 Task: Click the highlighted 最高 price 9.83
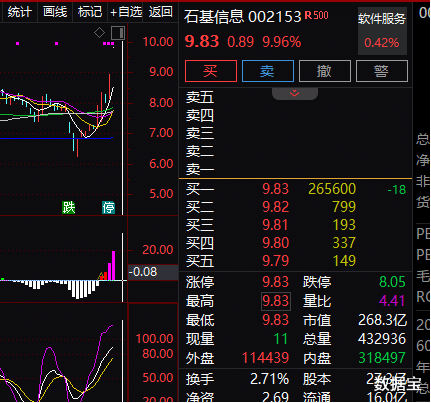pyautogui.click(x=276, y=301)
